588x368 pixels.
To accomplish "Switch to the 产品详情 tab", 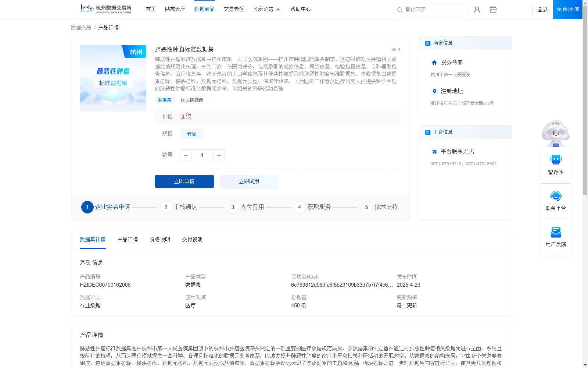I will 128,240.
